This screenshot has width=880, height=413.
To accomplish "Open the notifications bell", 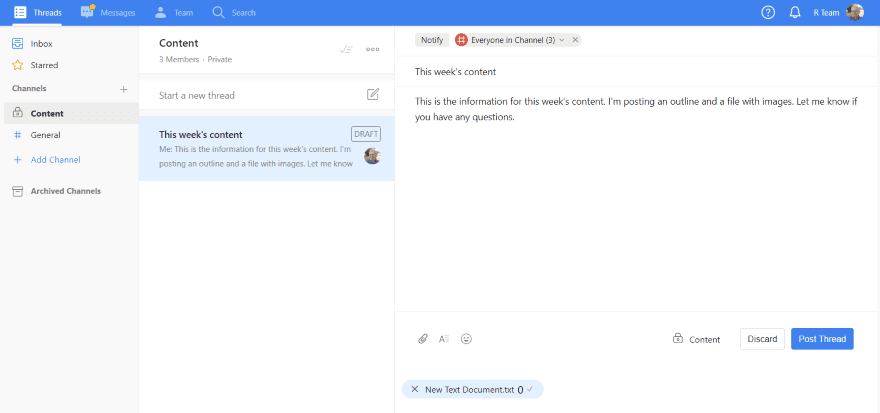I will click(795, 12).
